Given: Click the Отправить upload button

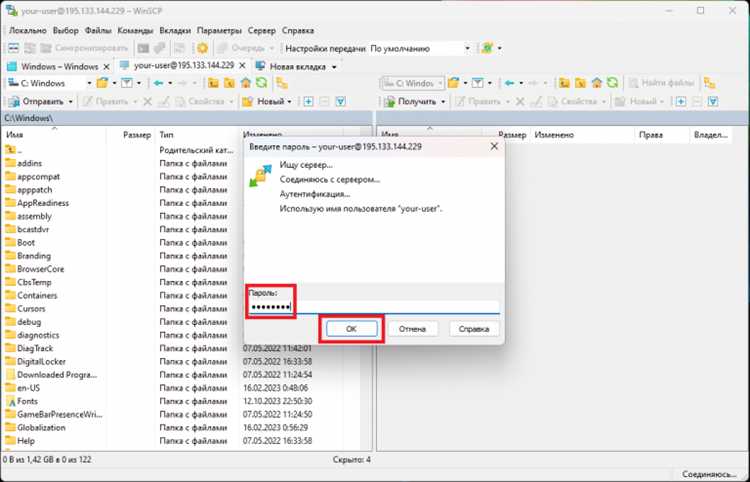Looking at the screenshot, I should (x=36, y=101).
